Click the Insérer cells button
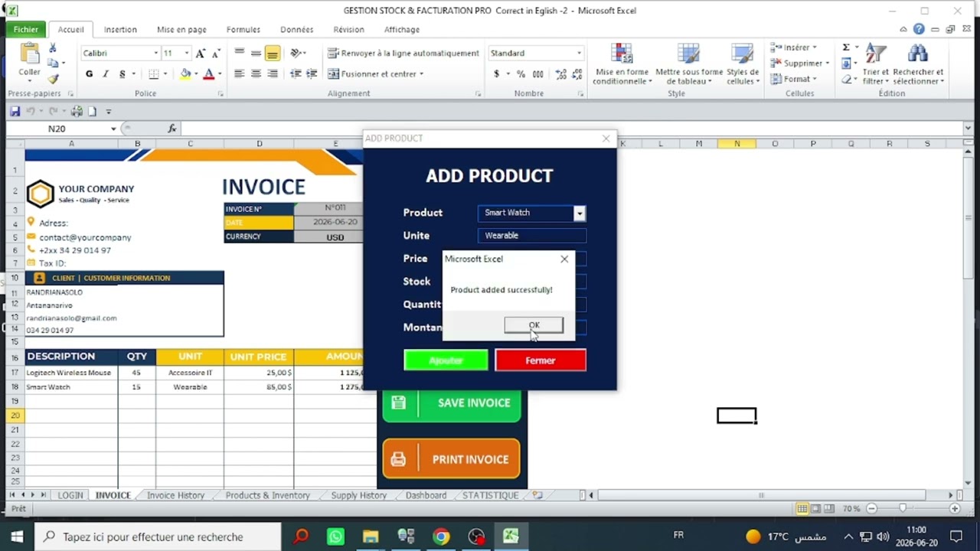980x551 pixels. [x=793, y=47]
